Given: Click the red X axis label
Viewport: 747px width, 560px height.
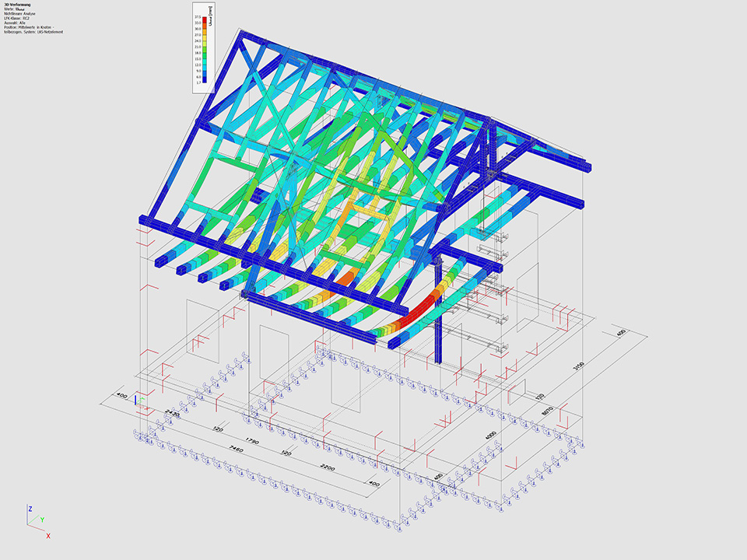Looking at the screenshot, I should (48, 536).
